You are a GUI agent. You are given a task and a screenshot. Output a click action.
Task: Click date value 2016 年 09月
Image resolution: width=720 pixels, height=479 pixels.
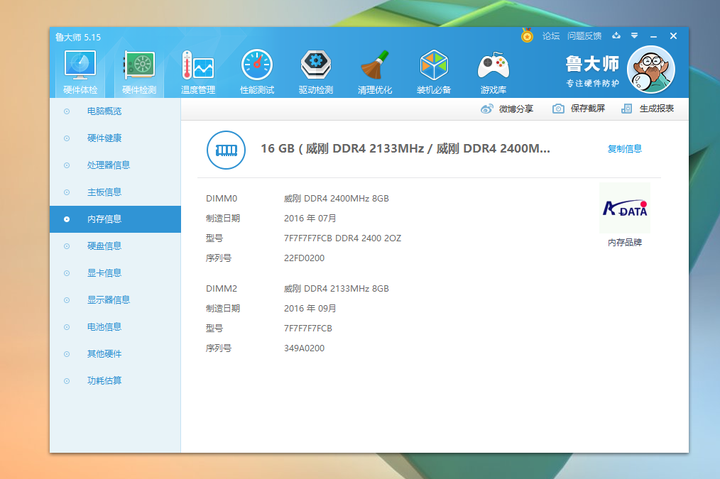(x=310, y=309)
